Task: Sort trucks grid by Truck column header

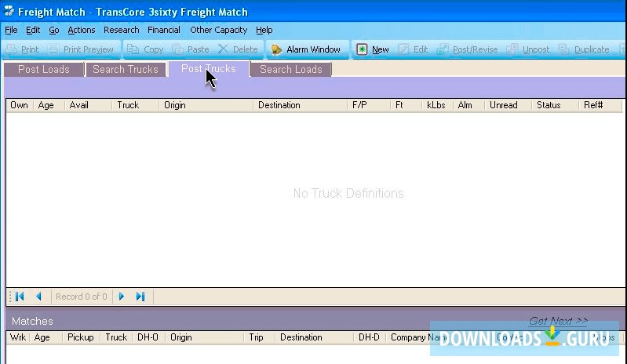Action: click(135, 105)
